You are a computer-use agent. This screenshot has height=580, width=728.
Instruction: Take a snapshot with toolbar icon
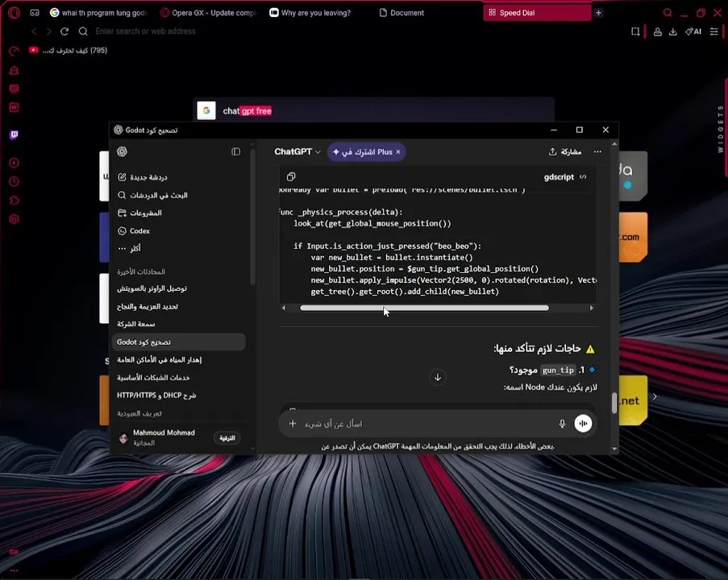pyautogui.click(x=635, y=31)
